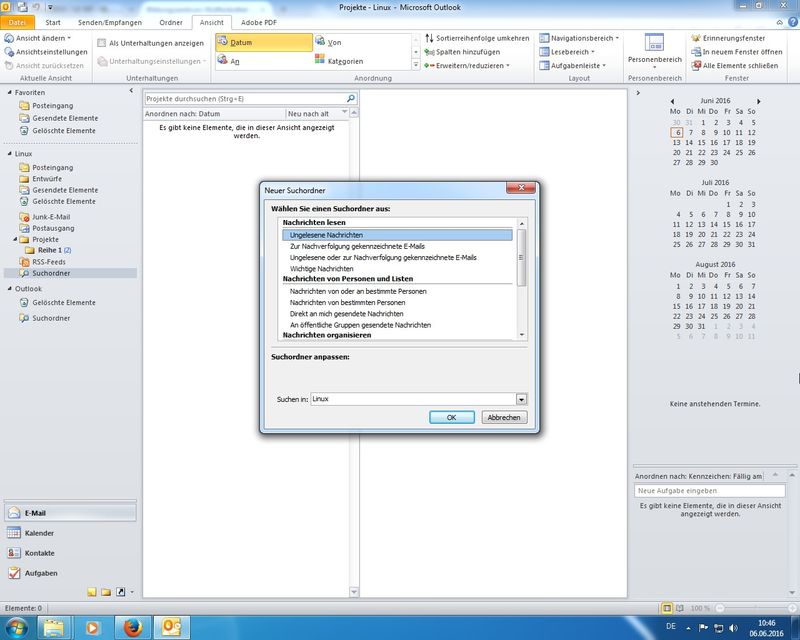Arrange by Datum in Anordnung gallery

pos(264,42)
